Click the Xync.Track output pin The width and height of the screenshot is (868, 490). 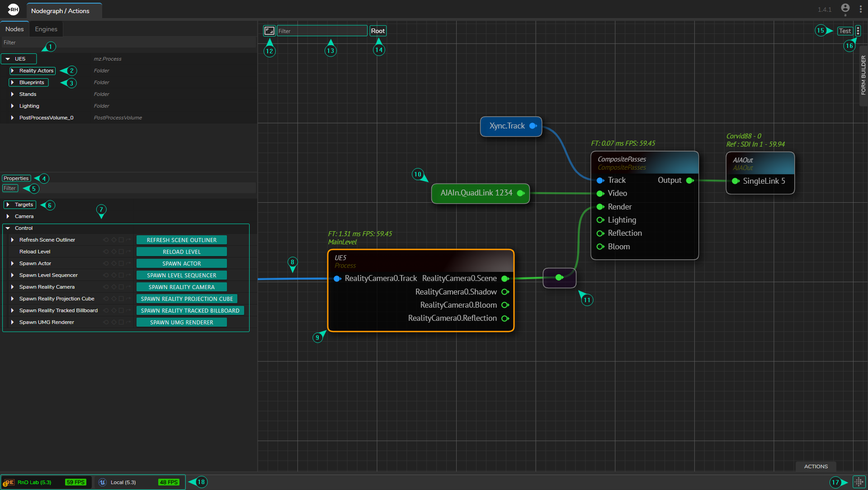(x=533, y=126)
